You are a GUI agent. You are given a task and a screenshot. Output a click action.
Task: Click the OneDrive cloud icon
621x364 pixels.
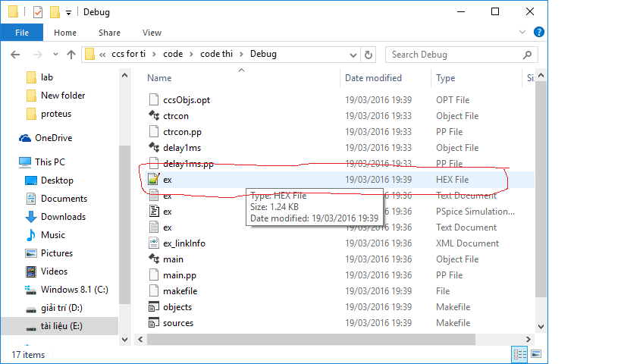click(25, 138)
